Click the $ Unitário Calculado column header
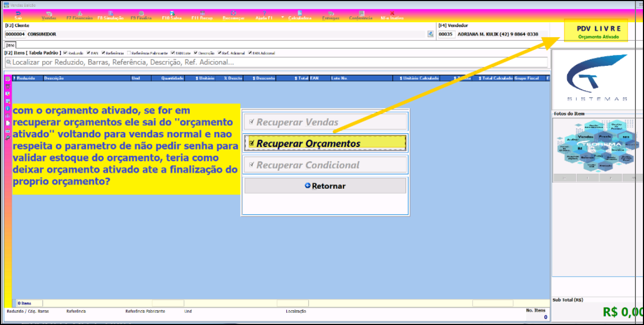644x325 pixels. [x=417, y=78]
